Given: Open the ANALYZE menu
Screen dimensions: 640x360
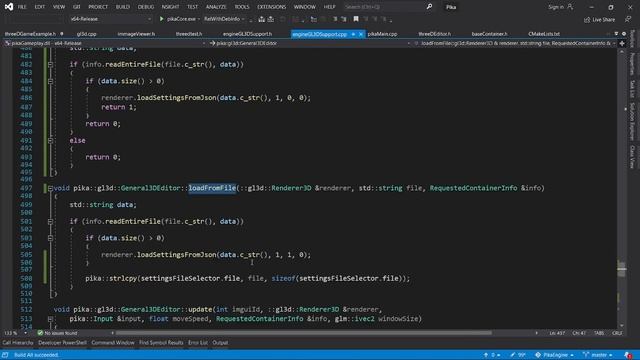Looking at the screenshot, I should (216, 7).
